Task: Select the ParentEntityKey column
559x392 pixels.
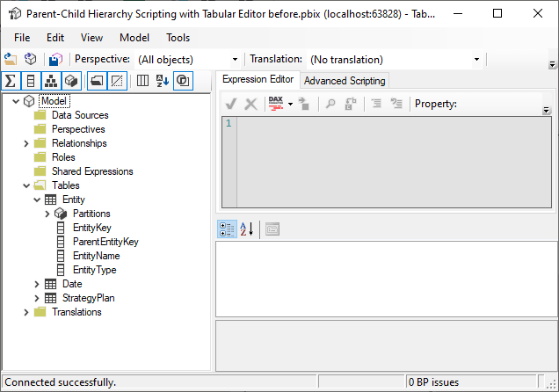Action: (x=105, y=242)
